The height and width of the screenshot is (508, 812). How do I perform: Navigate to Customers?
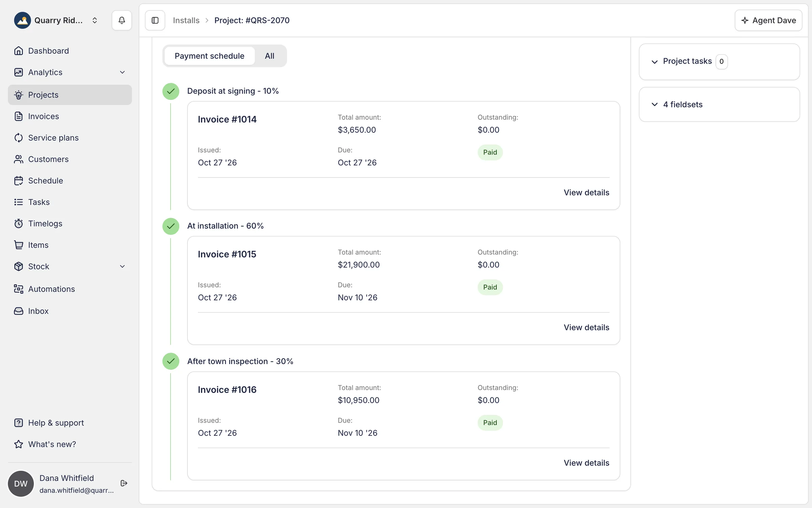70,159
